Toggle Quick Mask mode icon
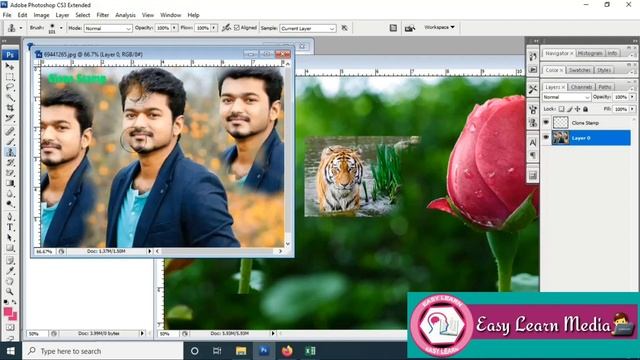Image resolution: width=640 pixels, height=360 pixels. click(10, 327)
